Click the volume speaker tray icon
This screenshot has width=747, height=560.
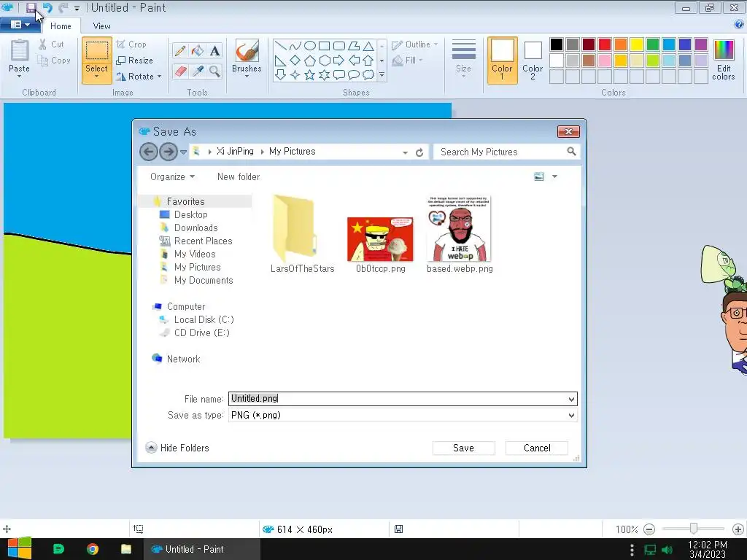pos(667,550)
